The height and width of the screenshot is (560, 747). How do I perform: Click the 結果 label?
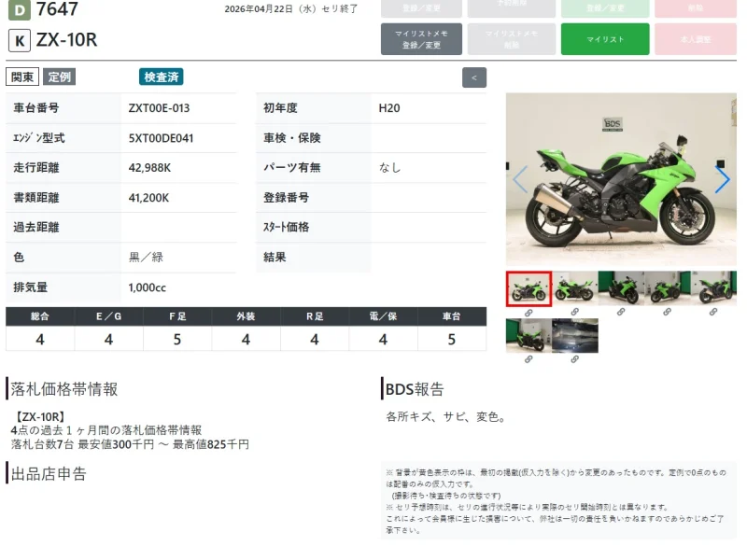275,258
